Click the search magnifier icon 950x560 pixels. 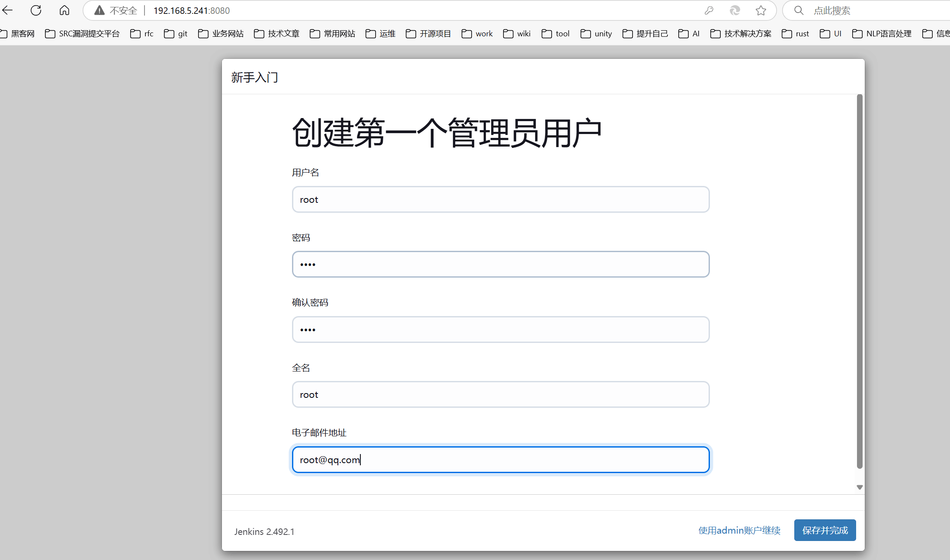[799, 10]
